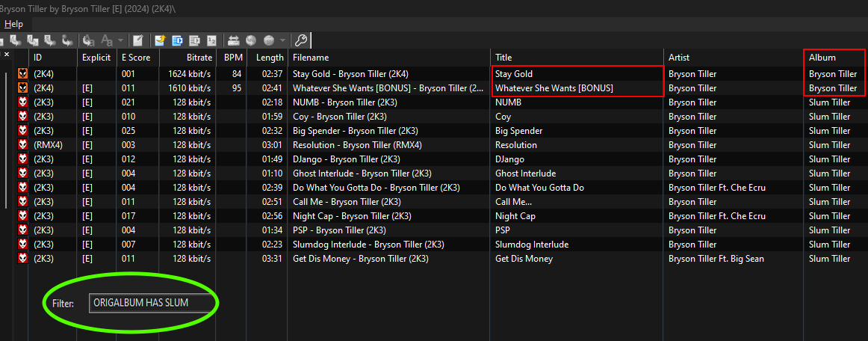This screenshot has height=341, width=868.
Task: Click the Filename - Tag converter icon
Action: [16, 40]
